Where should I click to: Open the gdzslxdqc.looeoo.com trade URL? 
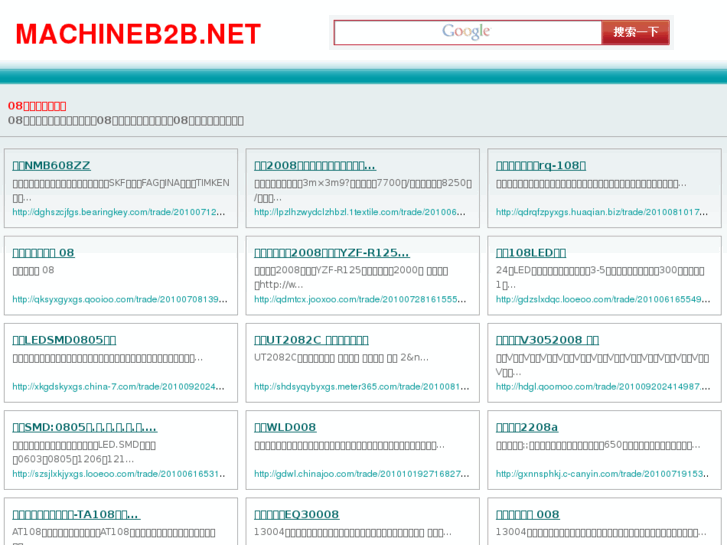point(603,299)
